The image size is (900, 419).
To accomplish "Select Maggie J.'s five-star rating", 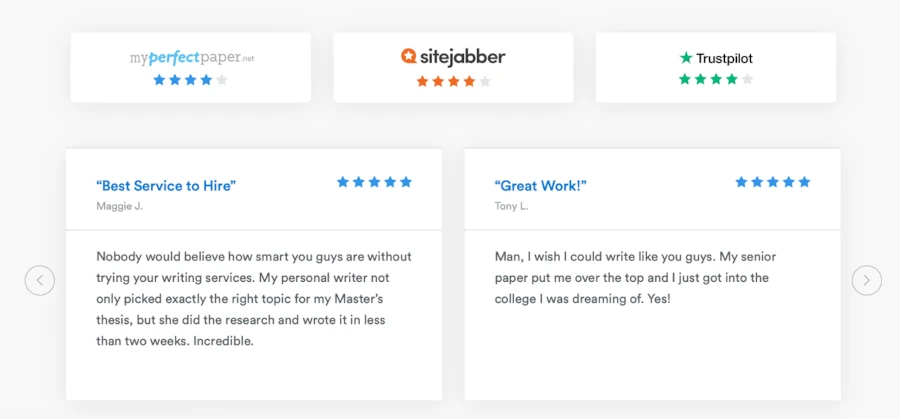I will coord(374,182).
